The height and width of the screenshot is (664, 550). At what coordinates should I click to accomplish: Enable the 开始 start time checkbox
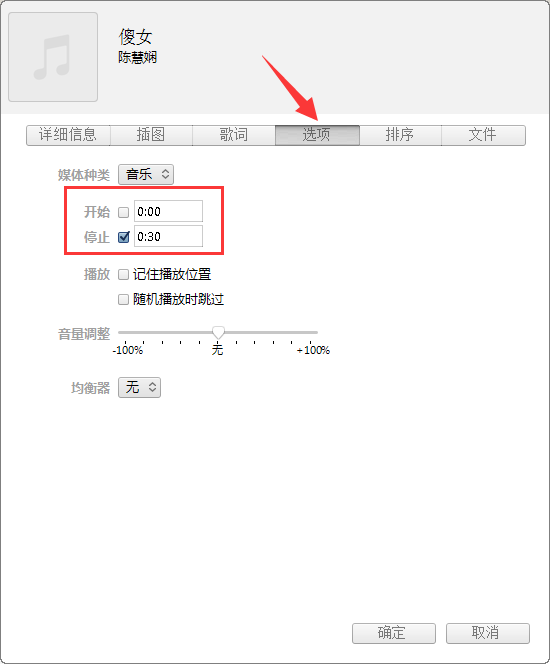click(123, 212)
